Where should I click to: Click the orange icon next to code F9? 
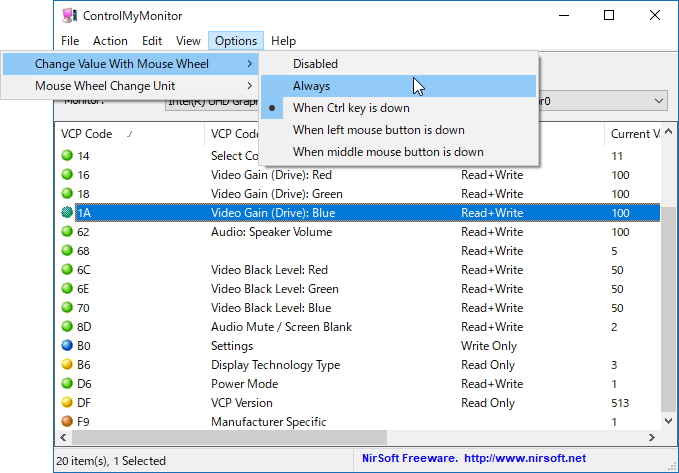67,421
